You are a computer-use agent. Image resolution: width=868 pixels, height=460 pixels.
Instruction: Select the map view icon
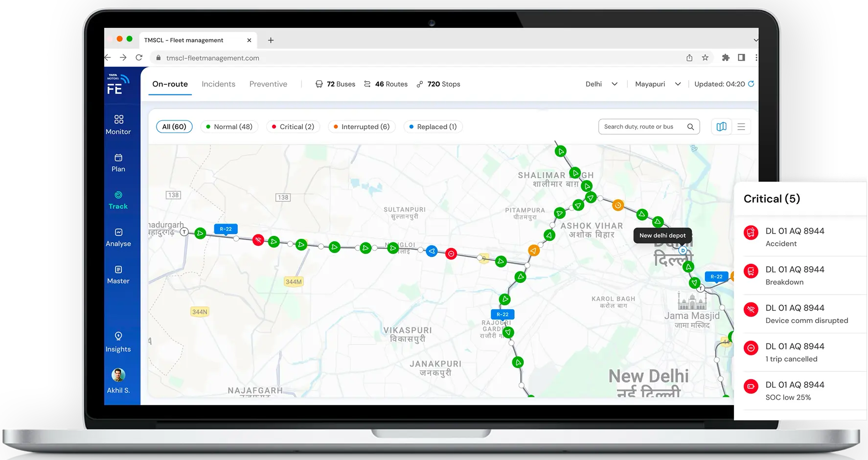(x=721, y=126)
